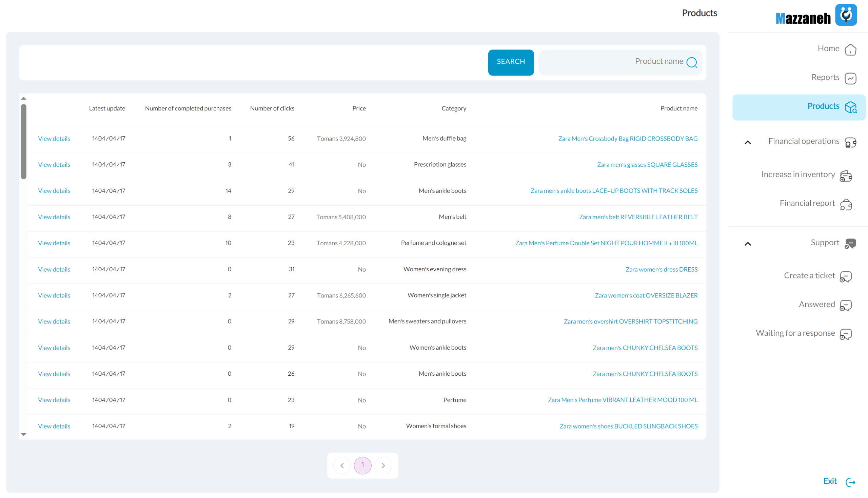Open Increase in inventory page
This screenshot has height=498, width=868.
797,174
